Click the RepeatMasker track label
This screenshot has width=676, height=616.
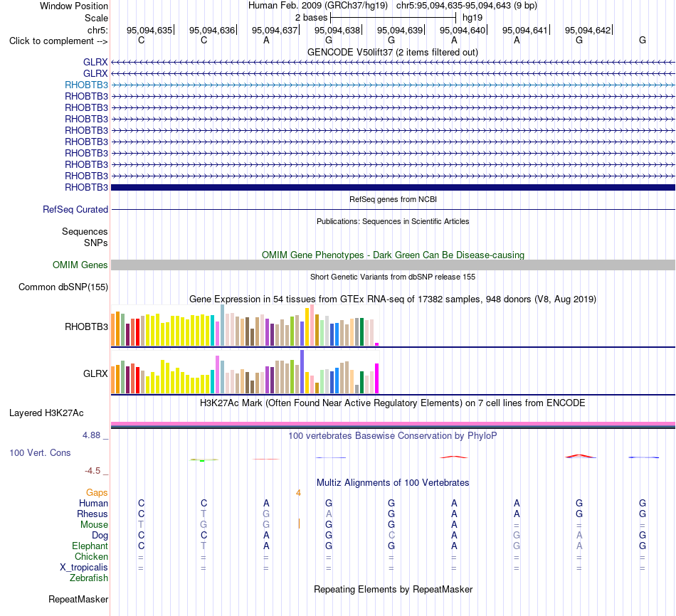click(78, 599)
